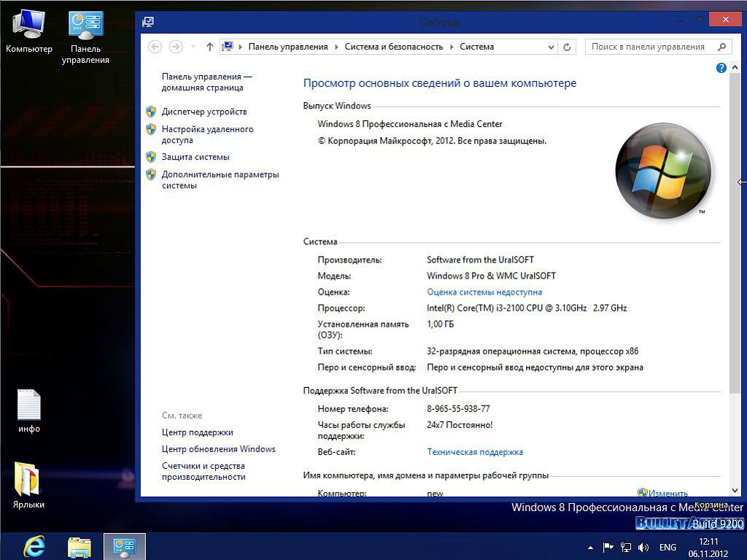Viewport: 747px width, 560px height.
Task: Select Windows 8 Профессиональная с Media Center edition
Action: coord(410,124)
